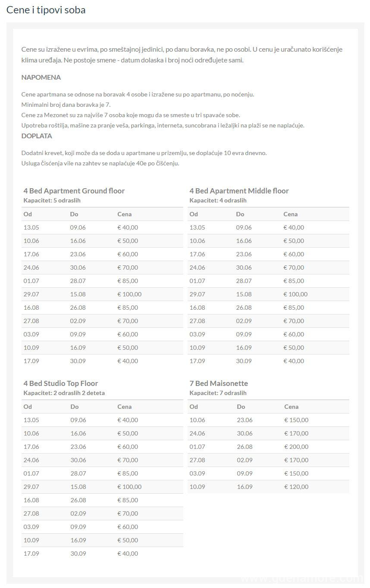Select the € 200,00 price in Maisonette table

coord(296,447)
